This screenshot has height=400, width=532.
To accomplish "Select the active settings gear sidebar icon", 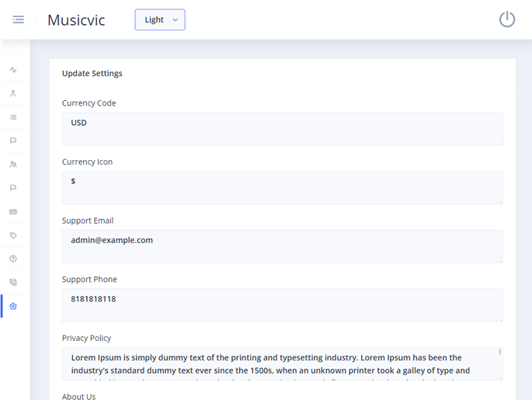I will pos(13,306).
